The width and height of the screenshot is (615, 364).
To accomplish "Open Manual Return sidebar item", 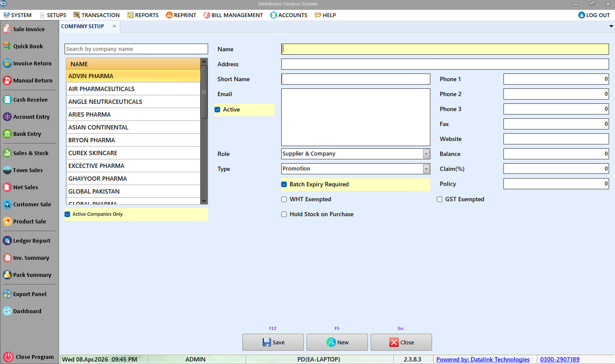I will point(28,80).
